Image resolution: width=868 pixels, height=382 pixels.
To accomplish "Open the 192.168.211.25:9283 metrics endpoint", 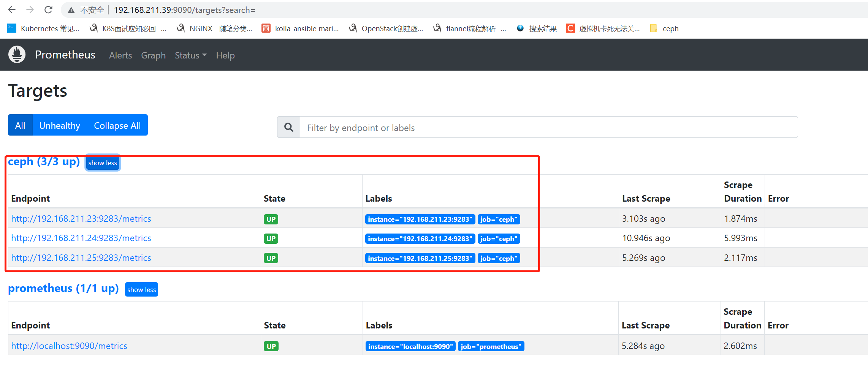I will [81, 258].
